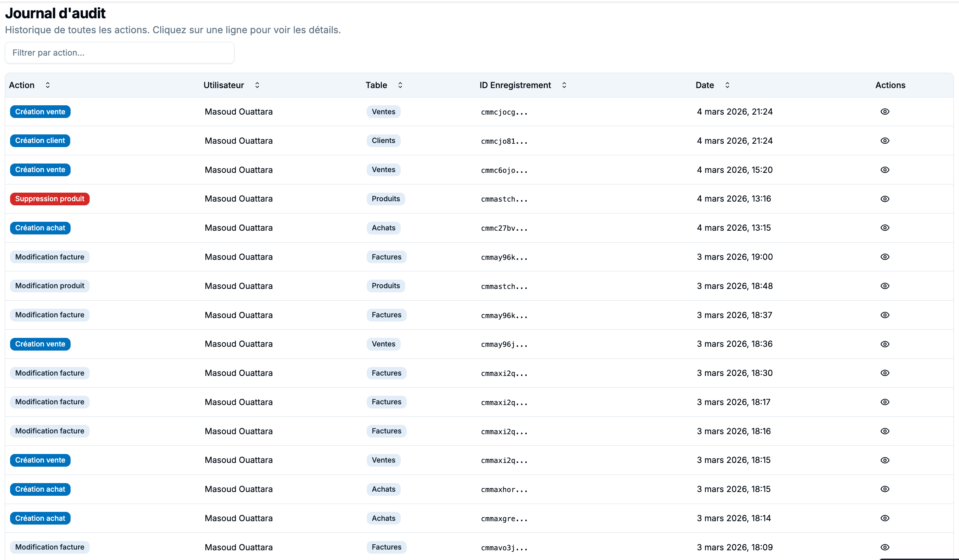Click eye icon for cmmaxhor record

click(884, 489)
